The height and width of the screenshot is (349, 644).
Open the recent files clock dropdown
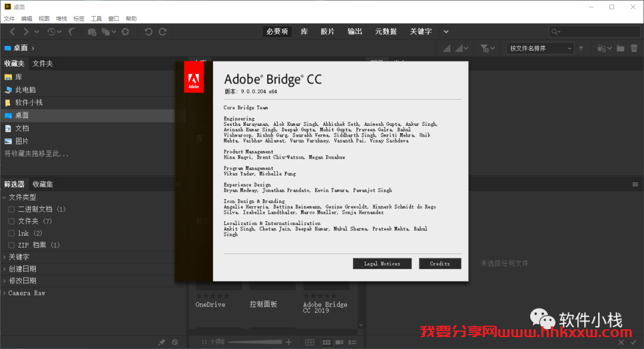coord(54,32)
